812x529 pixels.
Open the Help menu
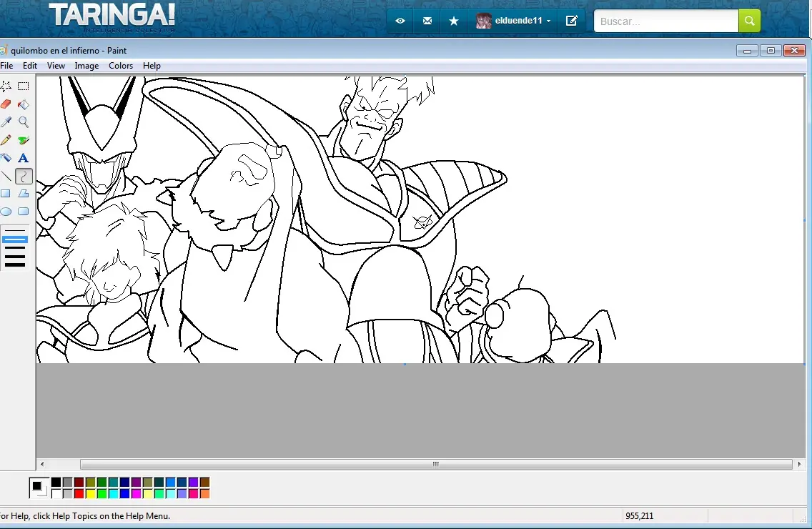[152, 66]
